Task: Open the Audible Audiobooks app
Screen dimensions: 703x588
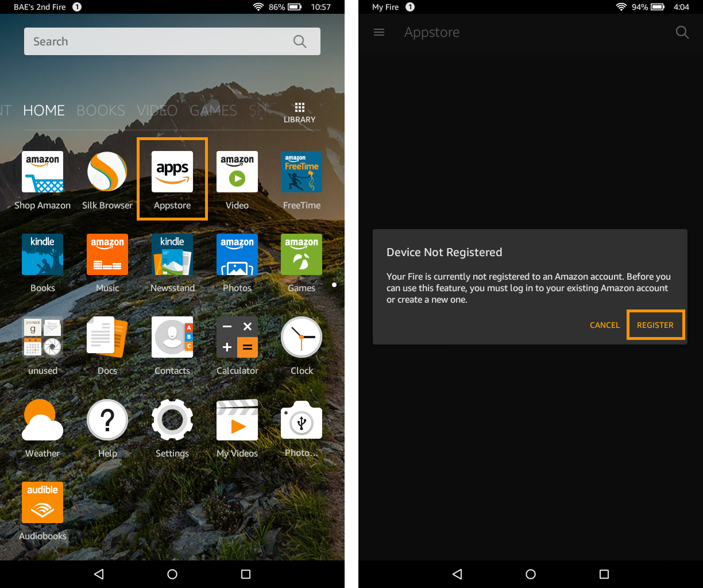Action: point(43,502)
